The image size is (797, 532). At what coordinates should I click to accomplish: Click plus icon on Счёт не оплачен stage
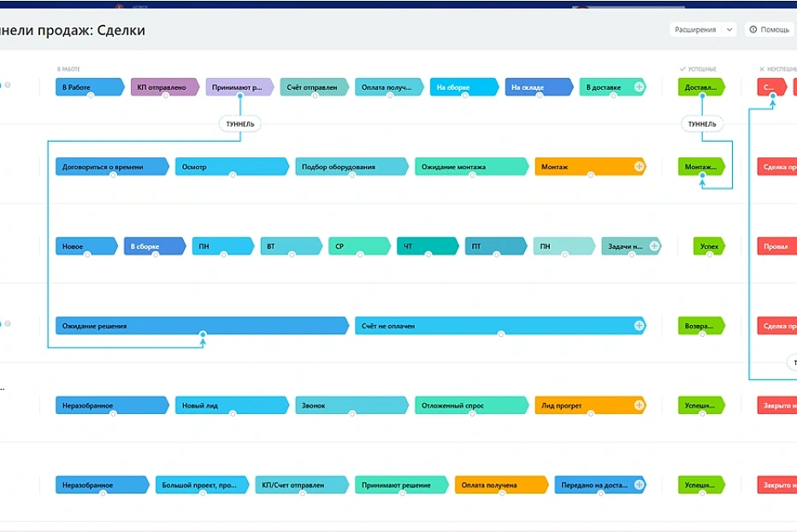point(639,326)
